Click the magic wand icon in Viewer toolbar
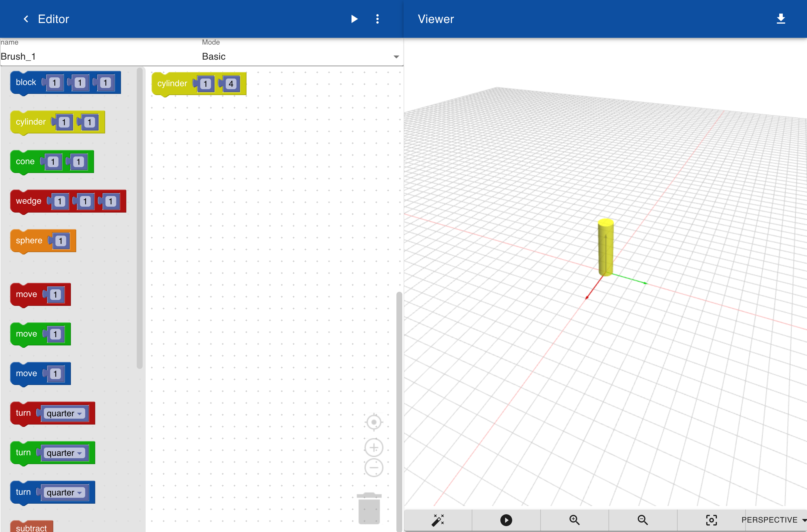The image size is (807, 532). (x=438, y=520)
